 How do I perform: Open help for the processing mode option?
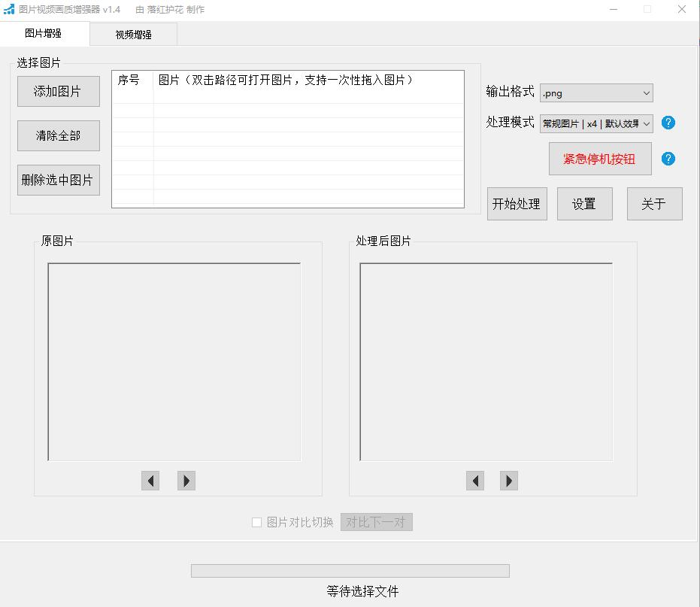tap(668, 123)
